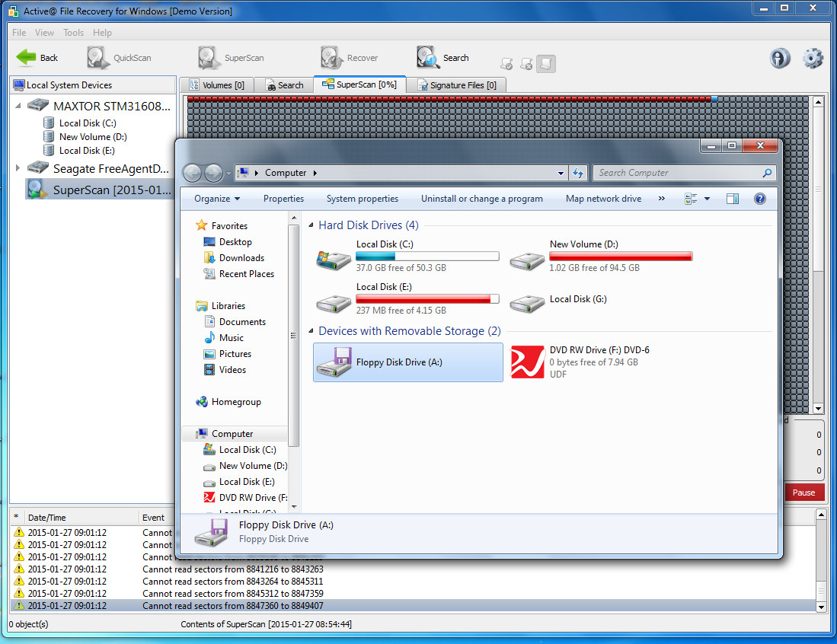The image size is (837, 644).
Task: Select the Floppy Disk Drive (A:) item
Action: (x=407, y=362)
